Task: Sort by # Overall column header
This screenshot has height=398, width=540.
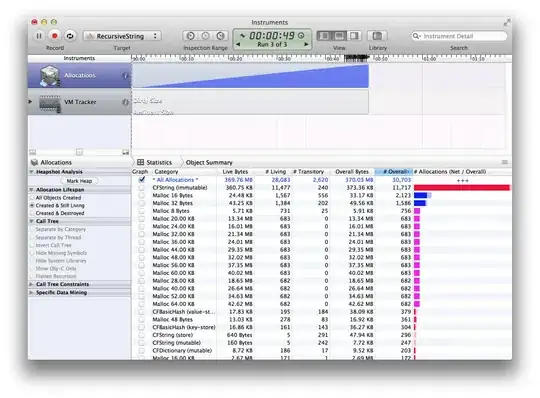Action: pos(395,171)
